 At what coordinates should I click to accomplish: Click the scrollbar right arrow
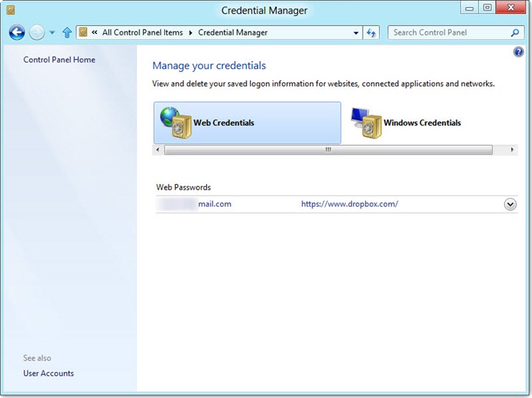click(513, 149)
